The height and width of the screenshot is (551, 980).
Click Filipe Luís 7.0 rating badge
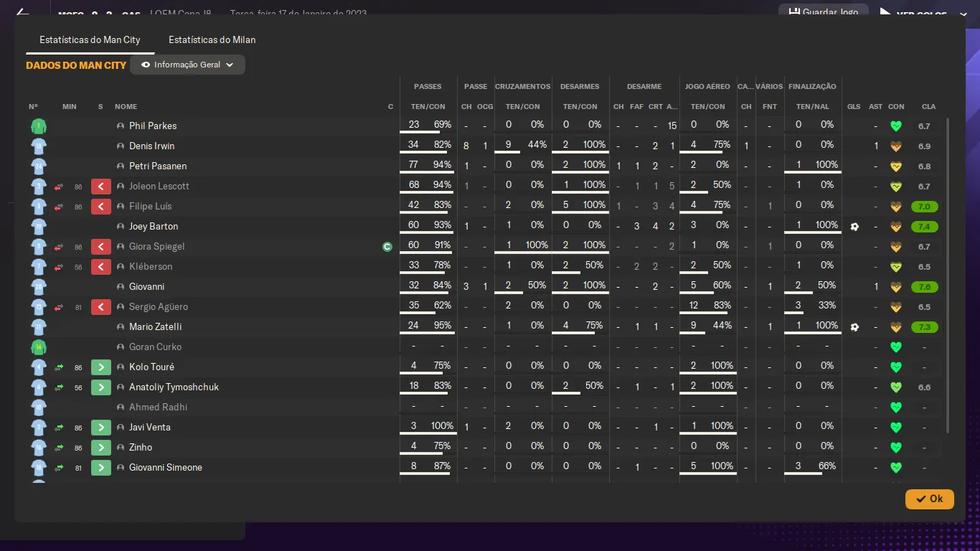tap(925, 207)
